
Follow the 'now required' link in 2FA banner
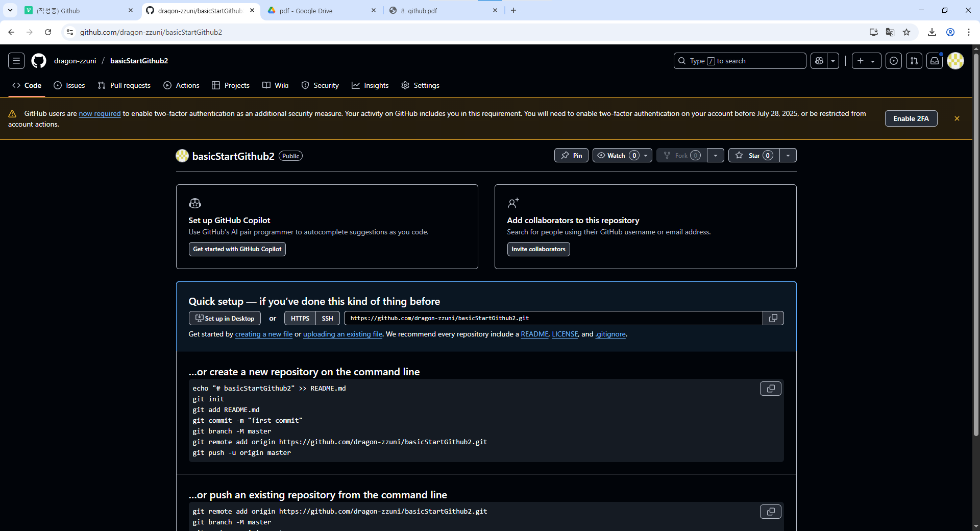click(x=100, y=113)
